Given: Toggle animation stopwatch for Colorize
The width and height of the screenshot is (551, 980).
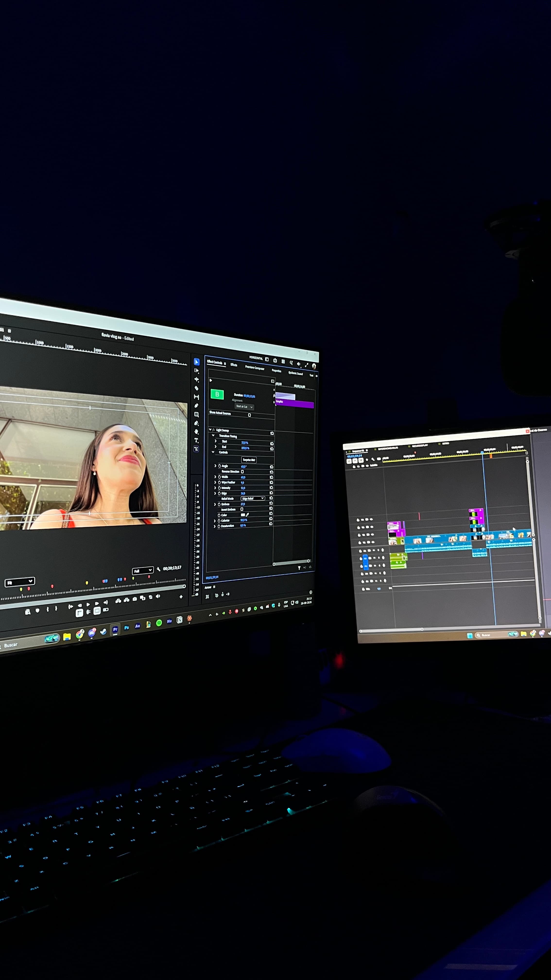Looking at the screenshot, I should click(x=219, y=521).
